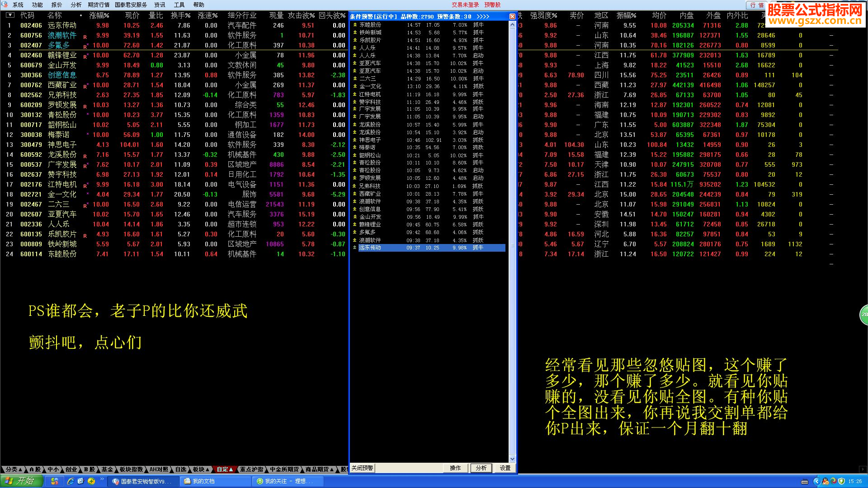The height and width of the screenshot is (488, 868).
Task: Select the 金一文化 13:10 alert row
Action: coord(429,86)
